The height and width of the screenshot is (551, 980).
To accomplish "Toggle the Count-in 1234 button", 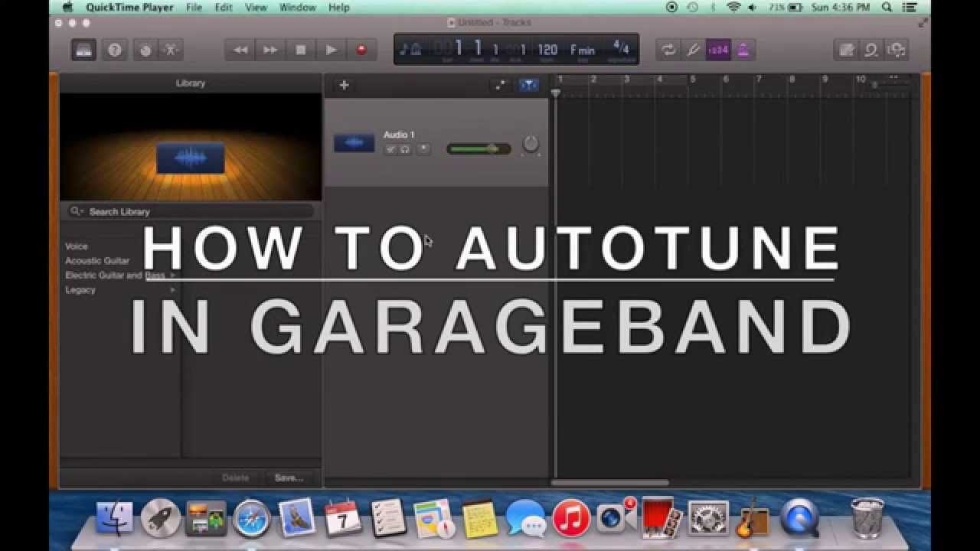I will click(x=718, y=51).
